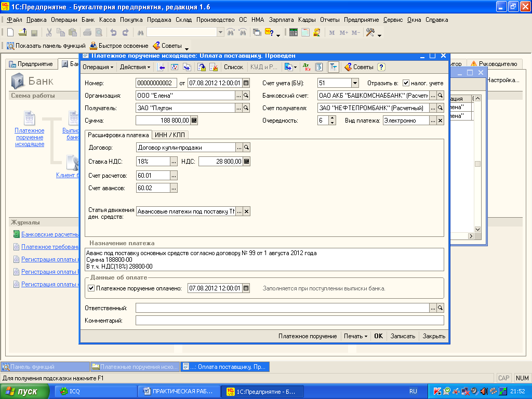The image size is (532, 399).
Task: Open the Действия dropdown menu
Action: [x=135, y=67]
